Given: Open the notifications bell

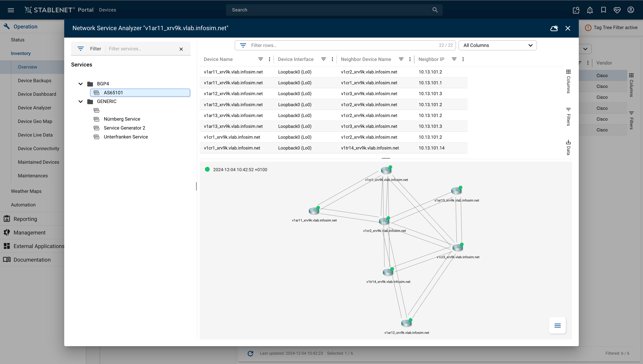Looking at the screenshot, I should 590,10.
